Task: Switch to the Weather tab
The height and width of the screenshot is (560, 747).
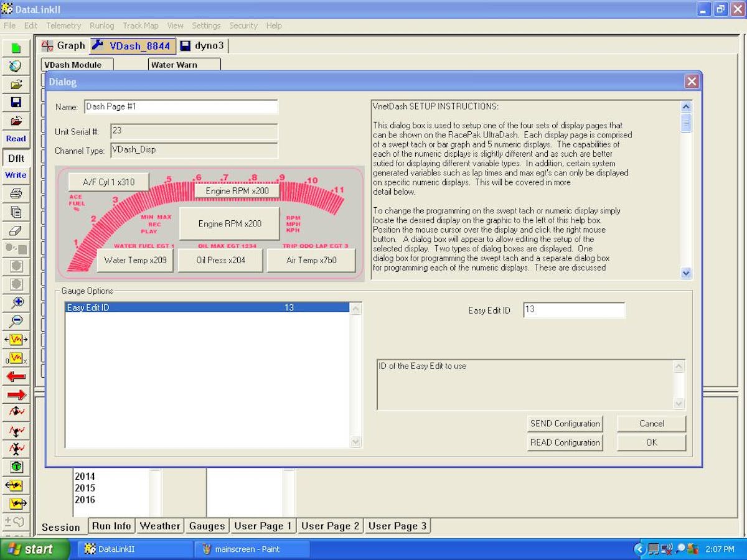Action: pos(160,526)
